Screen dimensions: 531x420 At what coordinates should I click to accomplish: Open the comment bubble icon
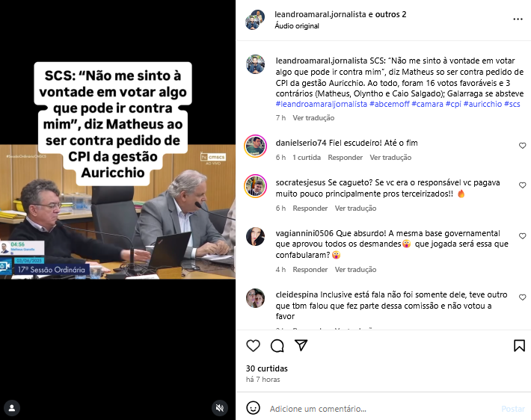[277, 345]
